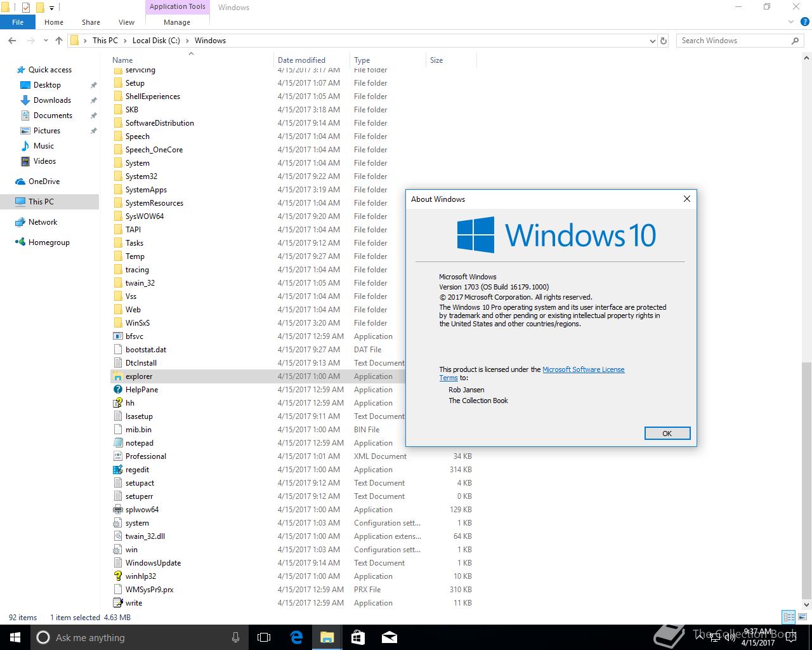Click the Ask me anything search box
Viewport: 812px width, 650px height.
139,637
